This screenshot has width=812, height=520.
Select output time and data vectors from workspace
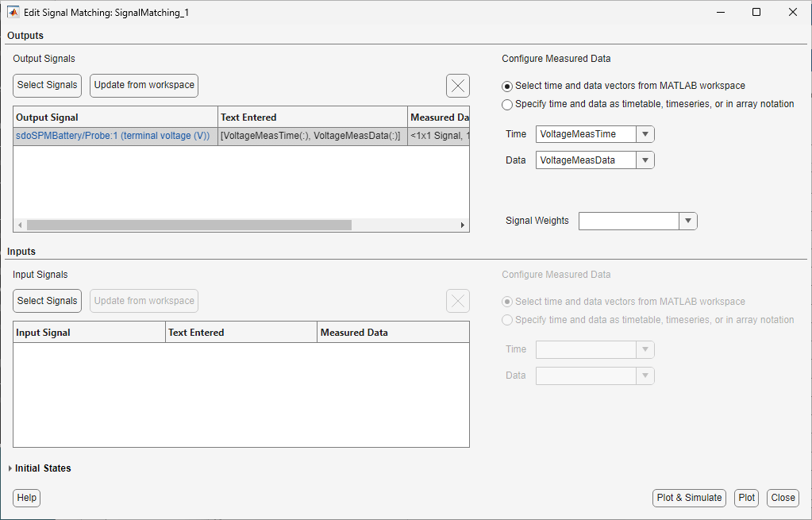pos(507,86)
